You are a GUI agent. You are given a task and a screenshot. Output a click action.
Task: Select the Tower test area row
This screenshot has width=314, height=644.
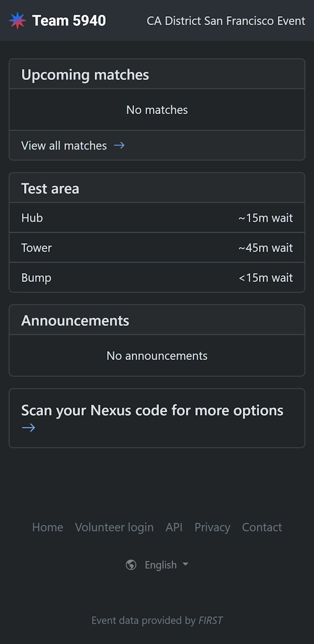(x=157, y=247)
